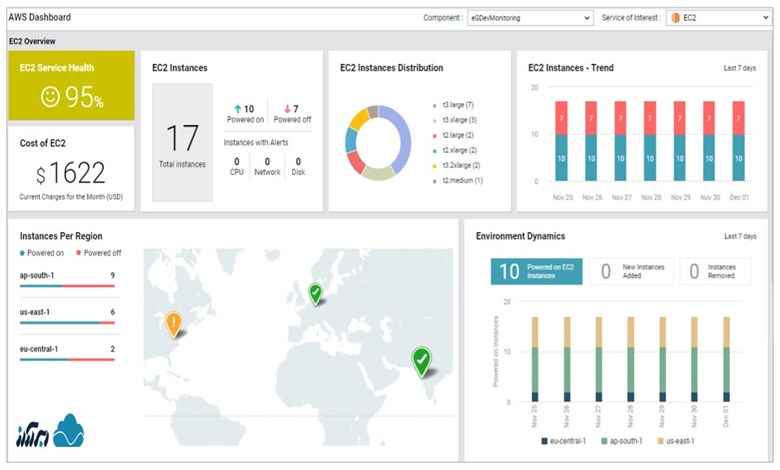This screenshot has height=470, width=780.
Task: Click the blue cloud logo icon
Action: [x=69, y=431]
